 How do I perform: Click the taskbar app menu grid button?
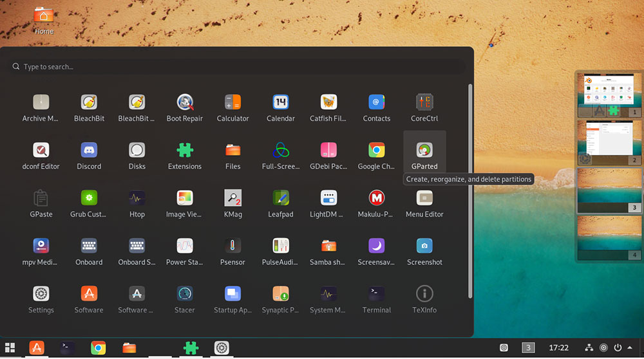10,348
